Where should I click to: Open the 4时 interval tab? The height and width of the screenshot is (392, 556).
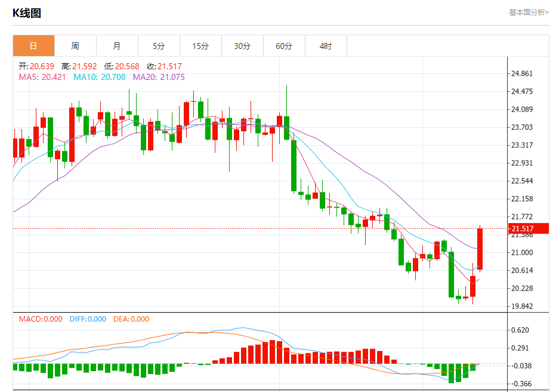click(326, 46)
